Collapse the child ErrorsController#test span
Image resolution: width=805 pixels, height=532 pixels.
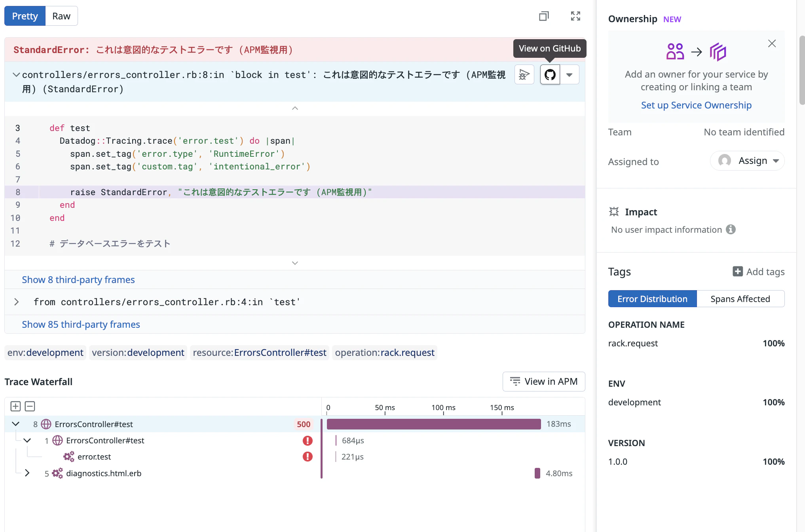click(27, 440)
